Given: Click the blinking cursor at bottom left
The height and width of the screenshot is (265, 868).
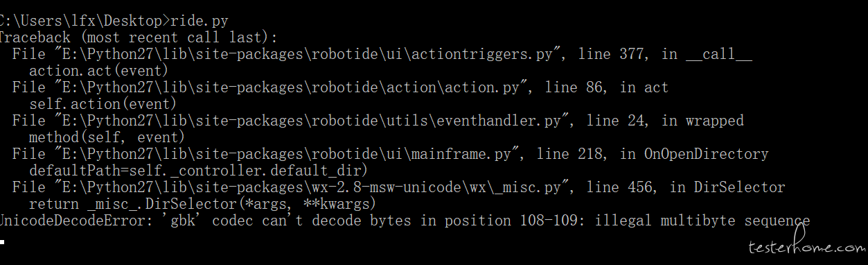Looking at the screenshot, I should coord(3,241).
